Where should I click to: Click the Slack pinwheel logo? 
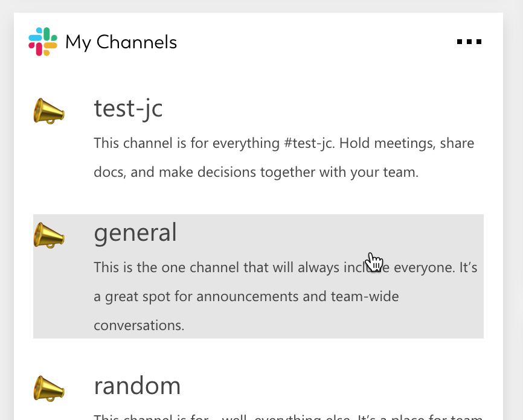42,41
